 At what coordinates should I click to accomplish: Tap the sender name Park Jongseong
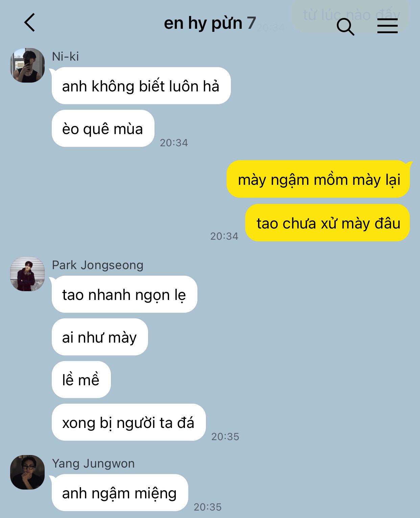coord(98,265)
